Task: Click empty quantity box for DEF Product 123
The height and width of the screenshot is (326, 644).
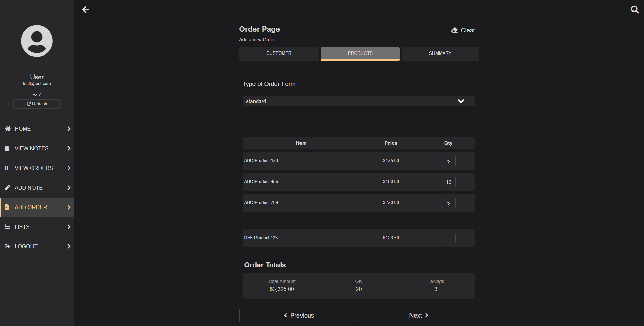Action: click(448, 238)
